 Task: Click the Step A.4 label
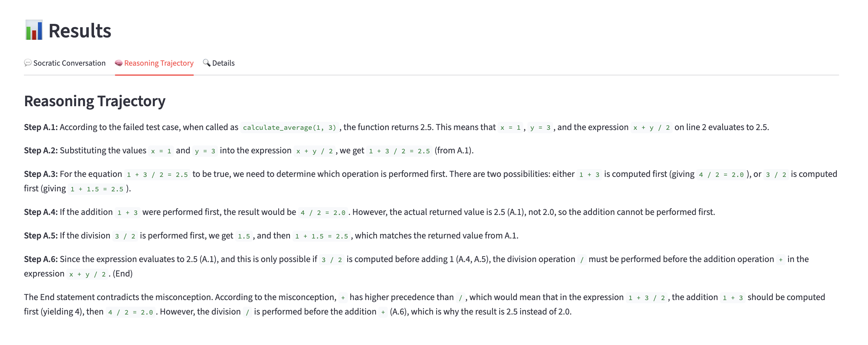point(41,212)
